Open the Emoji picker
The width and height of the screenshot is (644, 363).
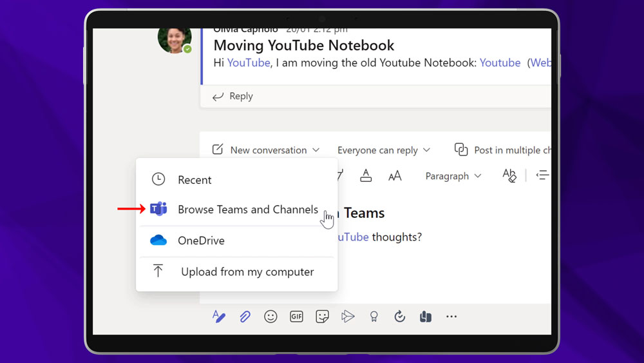click(270, 317)
